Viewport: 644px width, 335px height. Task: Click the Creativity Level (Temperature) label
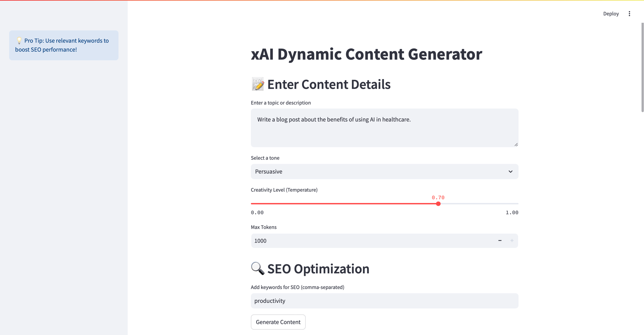click(x=284, y=190)
